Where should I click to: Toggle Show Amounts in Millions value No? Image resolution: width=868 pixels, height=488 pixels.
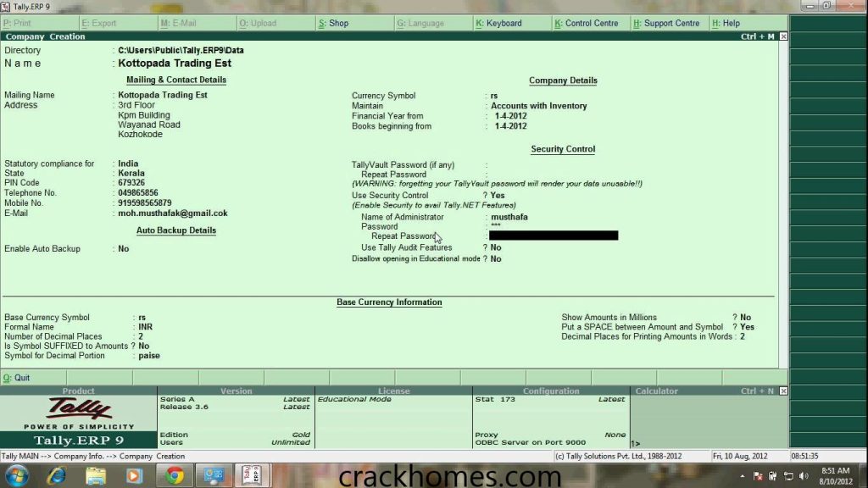(x=746, y=318)
